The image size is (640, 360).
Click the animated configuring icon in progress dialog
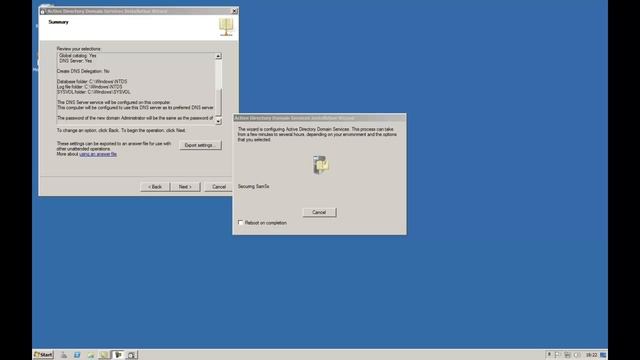click(x=321, y=164)
